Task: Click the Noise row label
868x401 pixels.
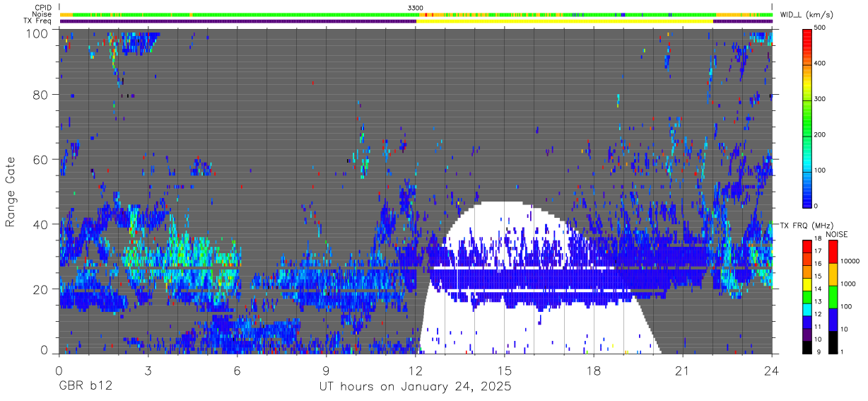Action: 42,14
